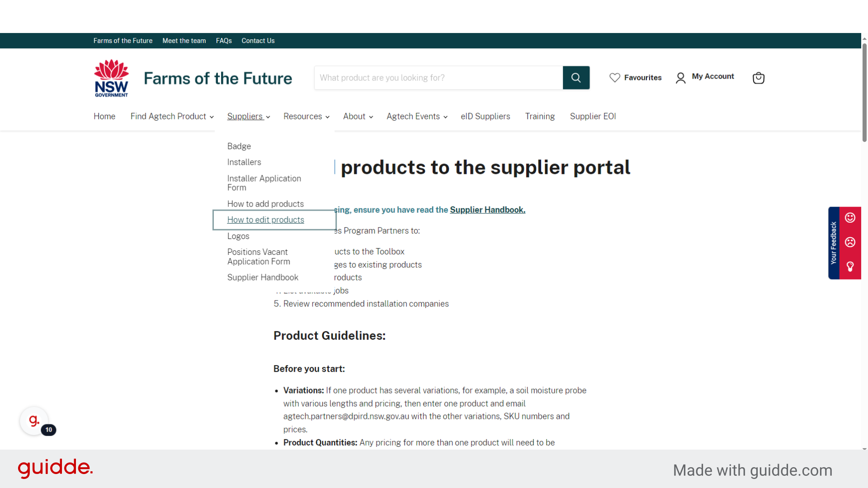The height and width of the screenshot is (488, 868).
Task: Click the NSW Government logo
Action: [111, 78]
